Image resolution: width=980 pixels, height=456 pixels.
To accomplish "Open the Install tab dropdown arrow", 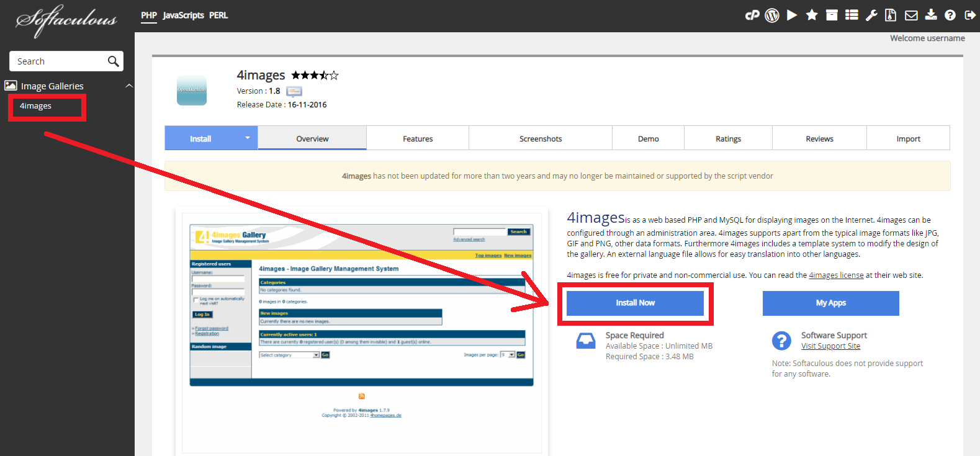I will (247, 138).
